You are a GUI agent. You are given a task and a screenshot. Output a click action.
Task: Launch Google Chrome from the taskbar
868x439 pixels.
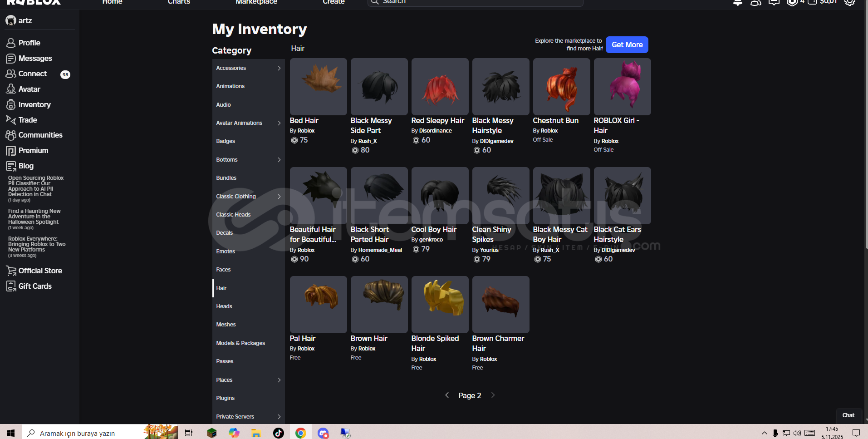click(300, 433)
